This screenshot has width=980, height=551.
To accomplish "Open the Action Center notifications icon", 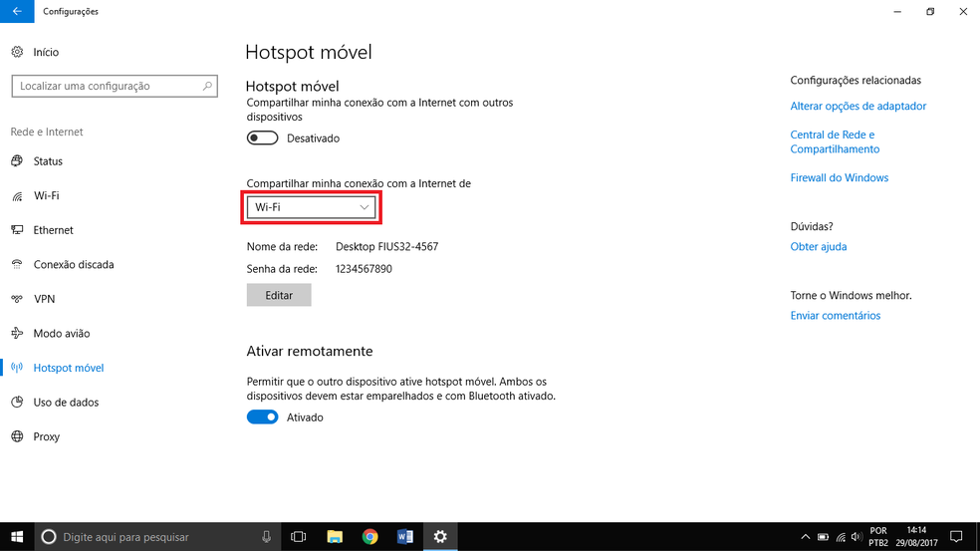I will tap(956, 537).
